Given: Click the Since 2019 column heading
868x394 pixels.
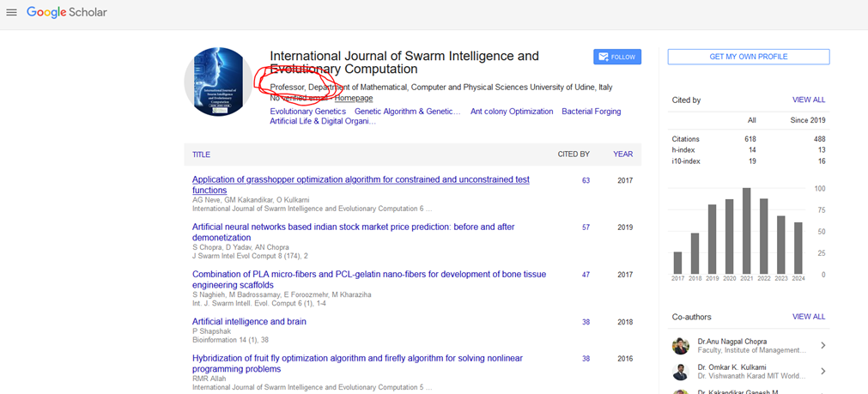Looking at the screenshot, I should [808, 120].
